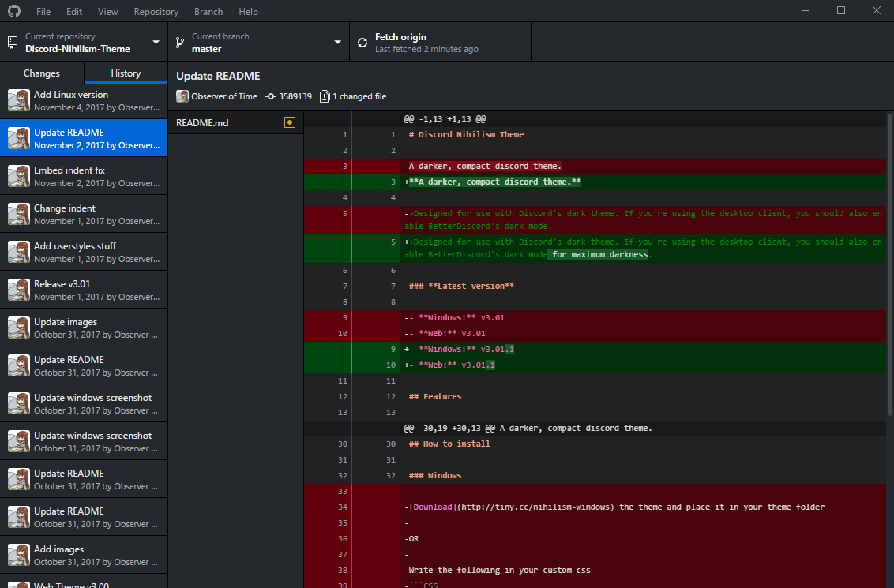Click the commit hash icon beside 3589139
Viewport: 894px width, 588px height.
(x=271, y=96)
